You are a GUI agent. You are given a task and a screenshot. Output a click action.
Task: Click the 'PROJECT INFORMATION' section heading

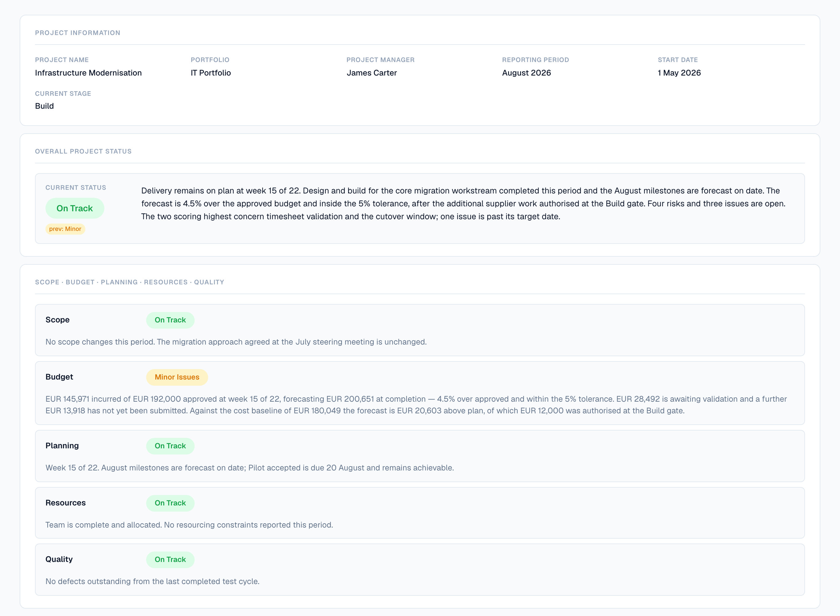78,33
